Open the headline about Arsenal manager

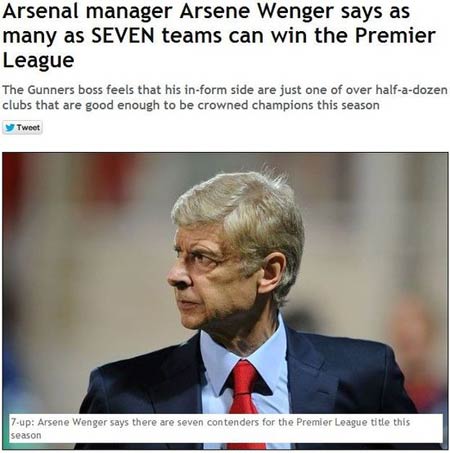219,36
